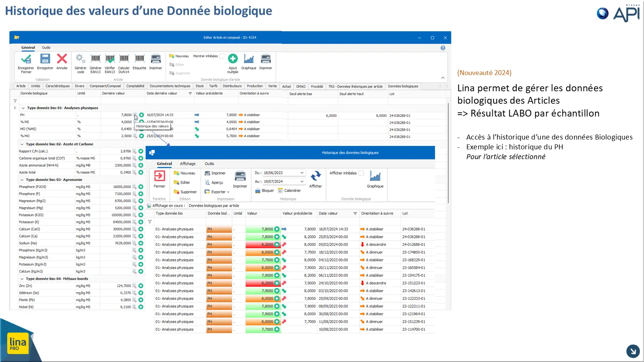The image size is (644, 362).
Task: Click the Calendrier button
Action: [289, 191]
